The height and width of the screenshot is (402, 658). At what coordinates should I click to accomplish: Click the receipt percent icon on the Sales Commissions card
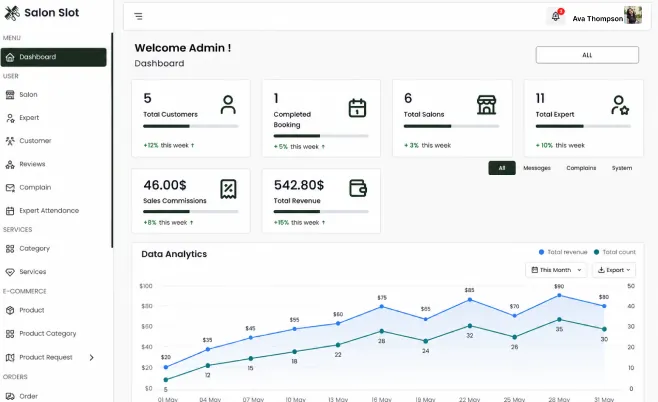tap(228, 189)
